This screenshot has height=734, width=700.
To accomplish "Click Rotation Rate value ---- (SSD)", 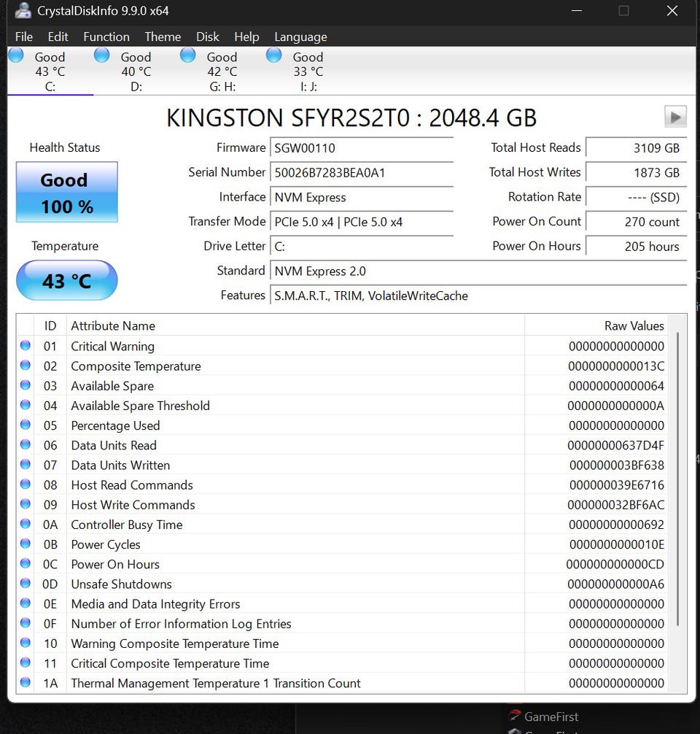I will point(636,197).
